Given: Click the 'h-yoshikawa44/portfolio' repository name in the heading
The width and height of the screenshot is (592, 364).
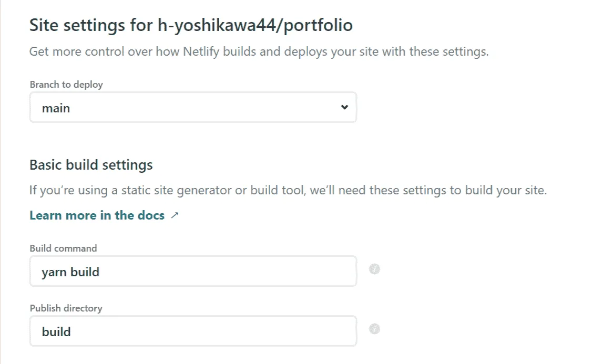Looking at the screenshot, I should (255, 25).
